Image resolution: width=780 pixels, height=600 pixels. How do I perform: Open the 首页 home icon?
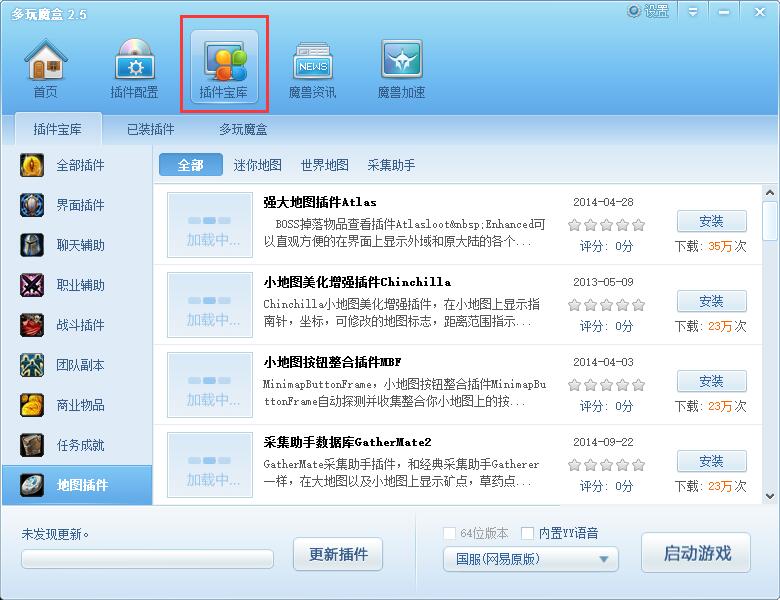(x=45, y=68)
